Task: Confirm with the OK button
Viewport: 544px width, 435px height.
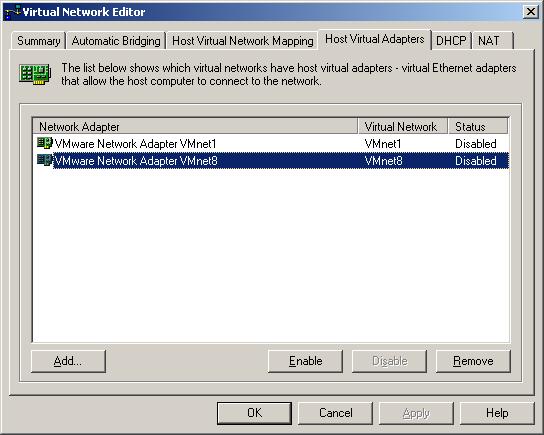Action: pyautogui.click(x=254, y=413)
